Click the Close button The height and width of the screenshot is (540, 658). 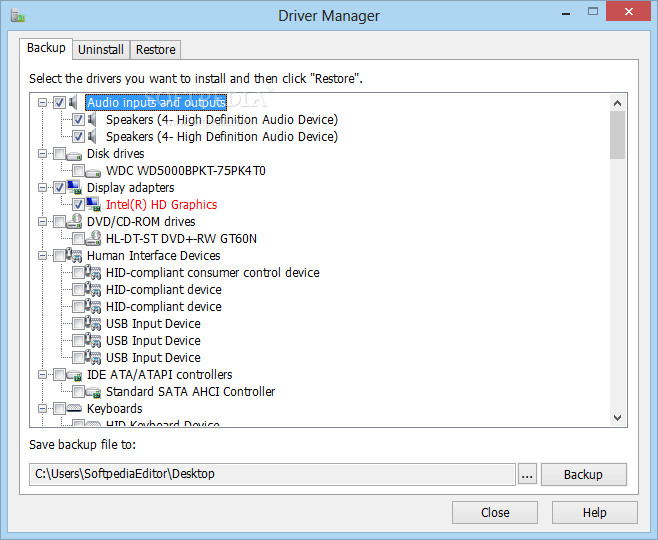point(495,512)
